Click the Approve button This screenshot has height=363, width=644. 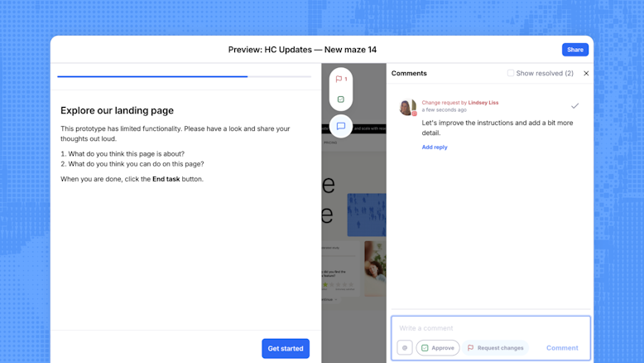[438, 348]
